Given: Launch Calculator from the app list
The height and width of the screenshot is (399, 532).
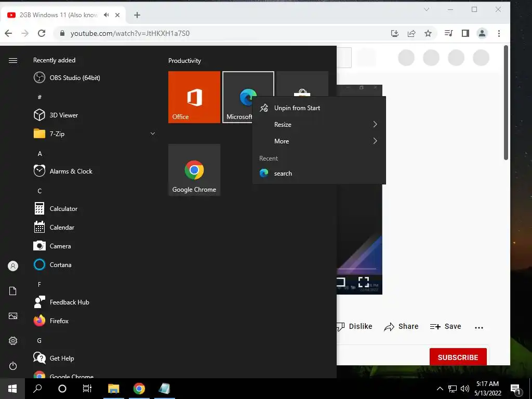Looking at the screenshot, I should [x=56, y=209].
